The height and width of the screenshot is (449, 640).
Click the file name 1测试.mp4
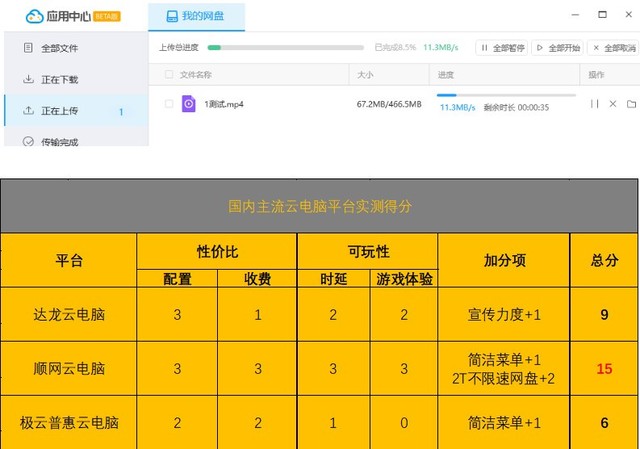224,104
